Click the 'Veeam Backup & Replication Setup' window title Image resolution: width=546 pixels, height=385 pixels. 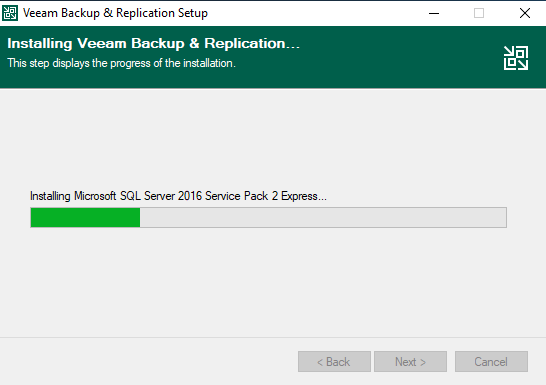(115, 13)
